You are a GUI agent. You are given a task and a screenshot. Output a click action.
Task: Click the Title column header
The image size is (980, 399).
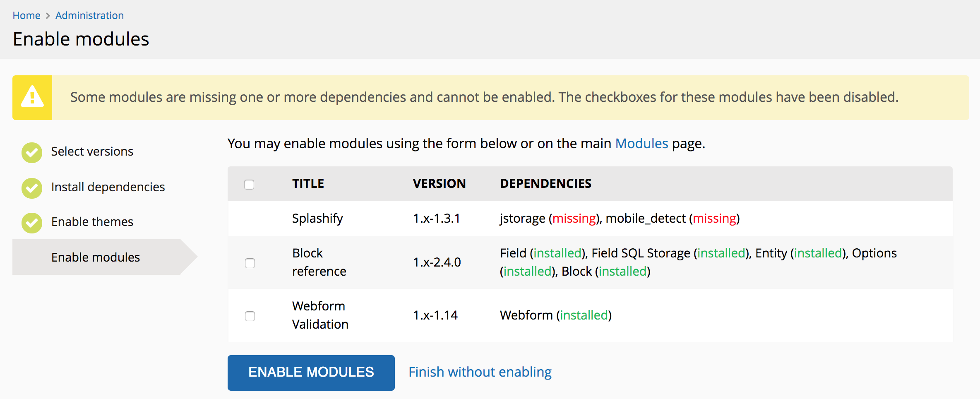pos(308,183)
